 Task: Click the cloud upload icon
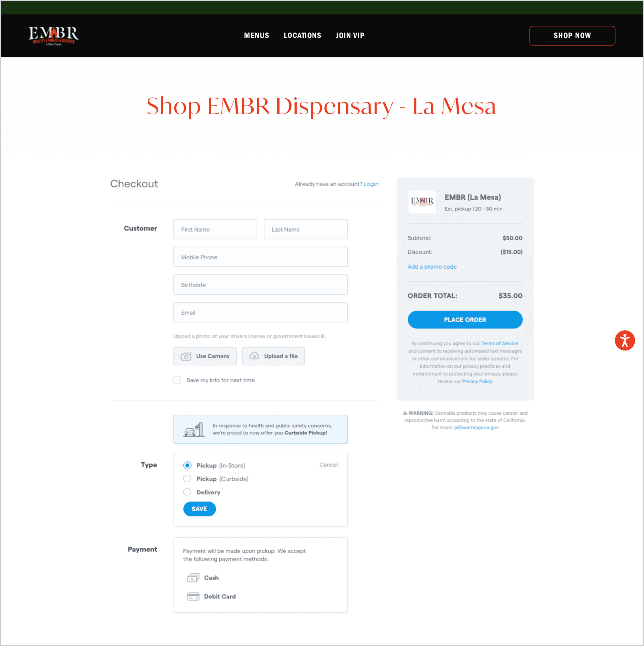(254, 357)
